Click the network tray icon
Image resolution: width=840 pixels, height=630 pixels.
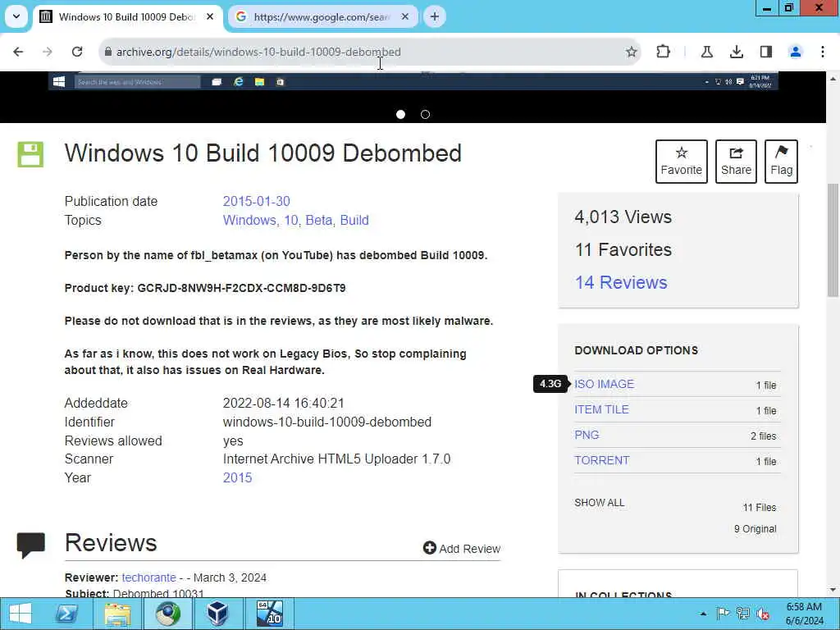[743, 614]
